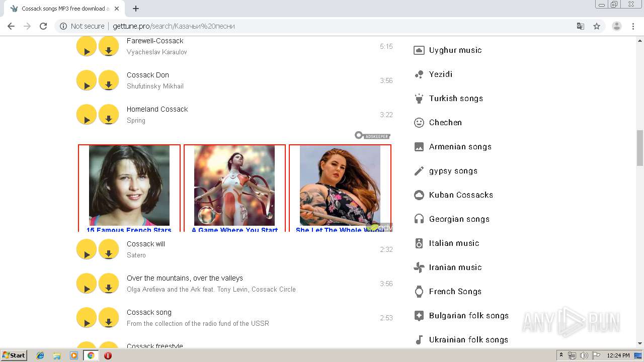The height and width of the screenshot is (362, 644).
Task: Download Cossack Don by Shufutinsky Mikhail
Action: click(x=109, y=80)
